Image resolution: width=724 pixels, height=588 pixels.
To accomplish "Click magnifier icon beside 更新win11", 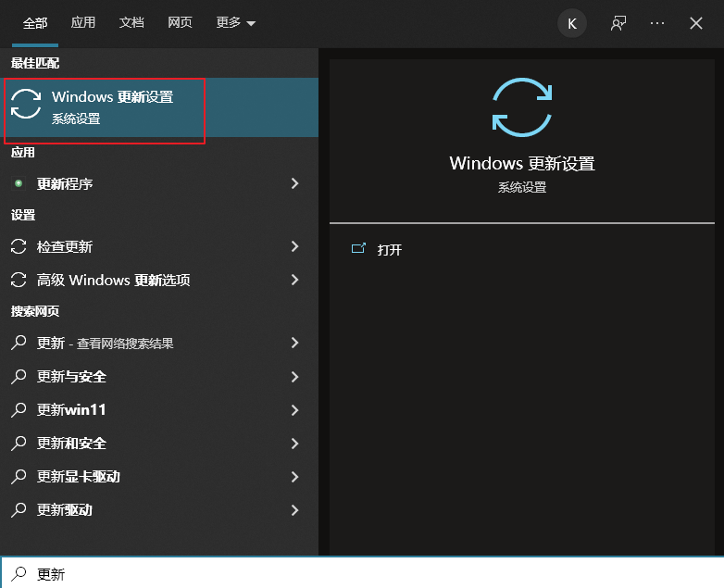I will tap(19, 409).
